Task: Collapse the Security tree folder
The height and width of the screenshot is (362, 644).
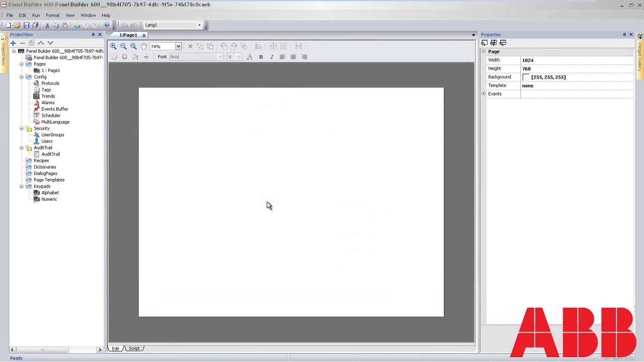Action: coord(22,129)
